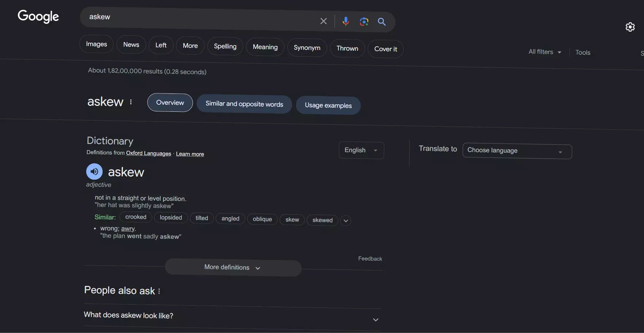The width and height of the screenshot is (644, 333).
Task: Open the three-dot menu next to People also ask
Action: coord(158,291)
